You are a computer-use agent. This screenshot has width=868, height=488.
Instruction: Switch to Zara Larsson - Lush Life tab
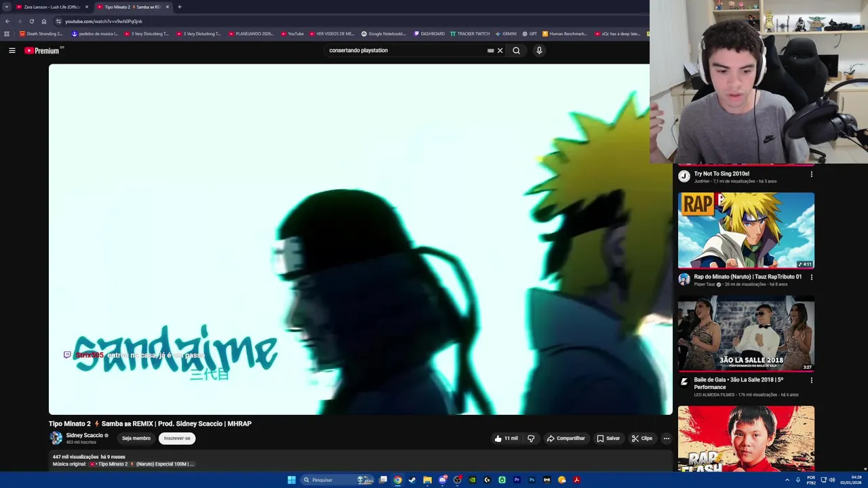[51, 7]
